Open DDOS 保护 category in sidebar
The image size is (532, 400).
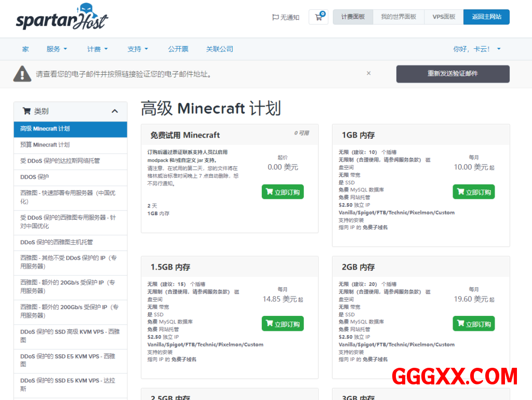pyautogui.click(x=35, y=177)
